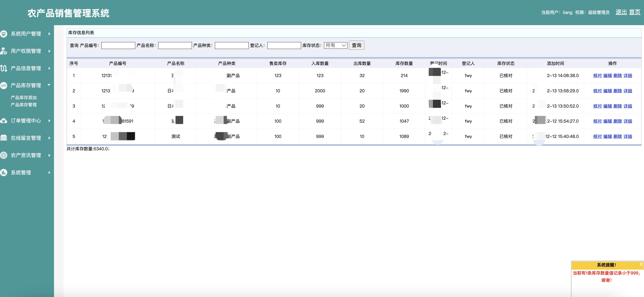Click the 共计库存数量:5340.0 summary text

88,149
